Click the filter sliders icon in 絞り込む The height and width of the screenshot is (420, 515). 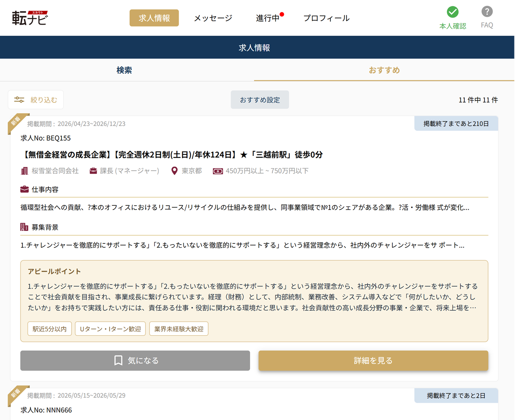[x=19, y=100]
